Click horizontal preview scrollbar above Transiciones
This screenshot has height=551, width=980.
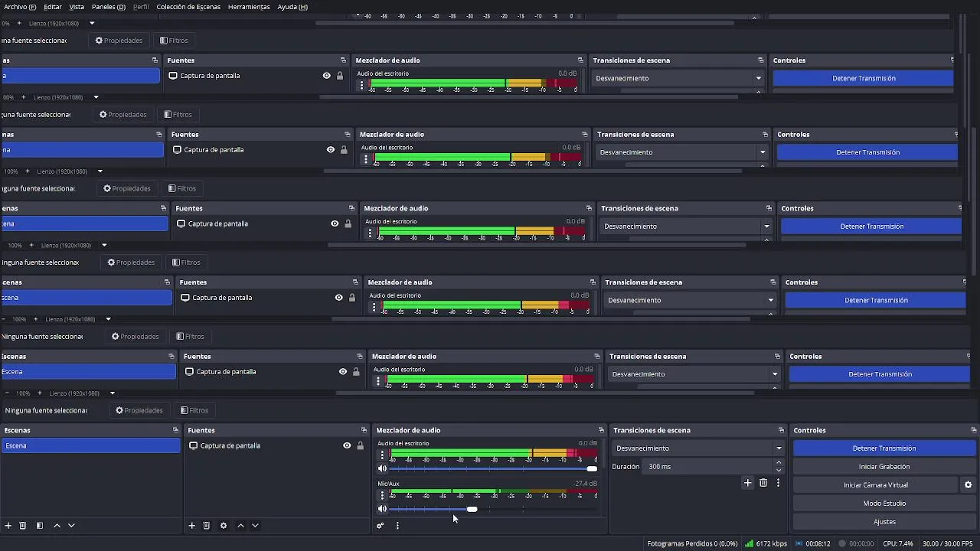coord(545,393)
